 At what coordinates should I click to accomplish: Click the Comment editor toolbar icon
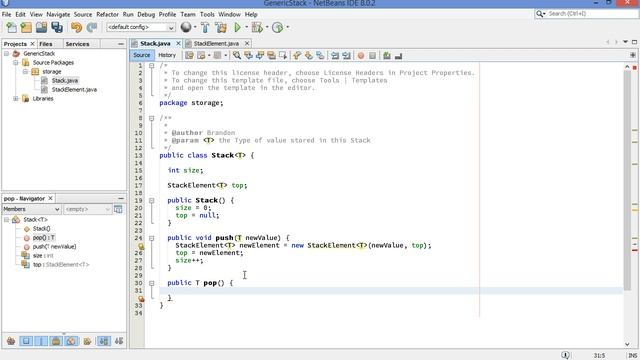[387, 55]
